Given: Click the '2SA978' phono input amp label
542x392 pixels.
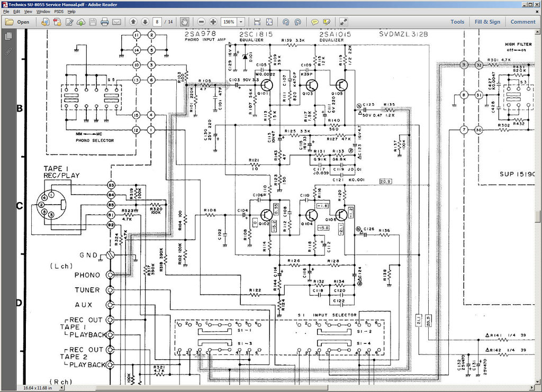Looking at the screenshot, I should (x=200, y=34).
